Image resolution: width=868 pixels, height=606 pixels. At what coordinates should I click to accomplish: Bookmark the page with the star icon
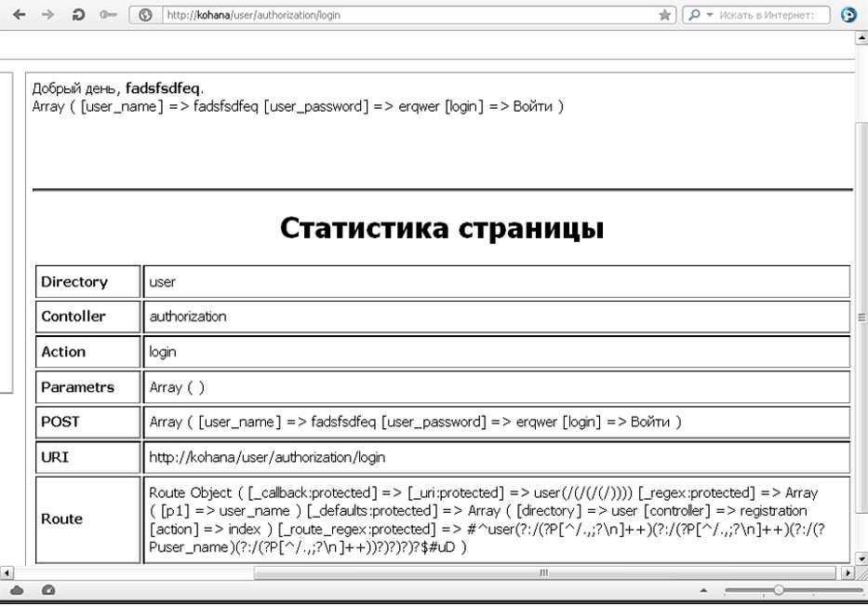665,15
